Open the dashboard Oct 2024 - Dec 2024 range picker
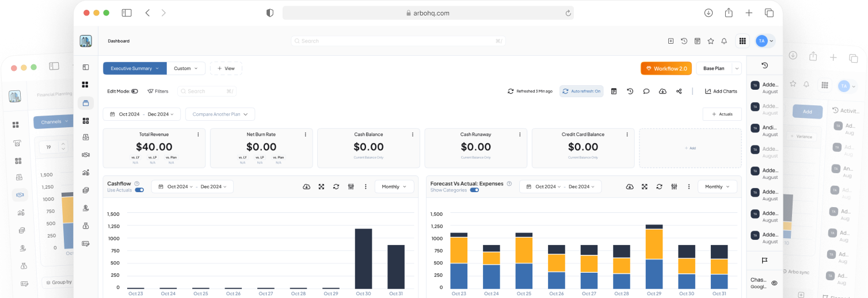868x298 pixels. (142, 114)
